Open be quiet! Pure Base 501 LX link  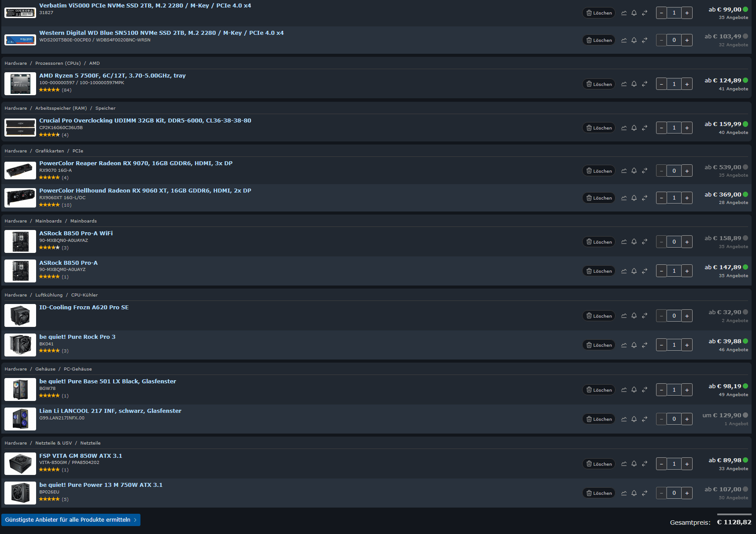107,381
